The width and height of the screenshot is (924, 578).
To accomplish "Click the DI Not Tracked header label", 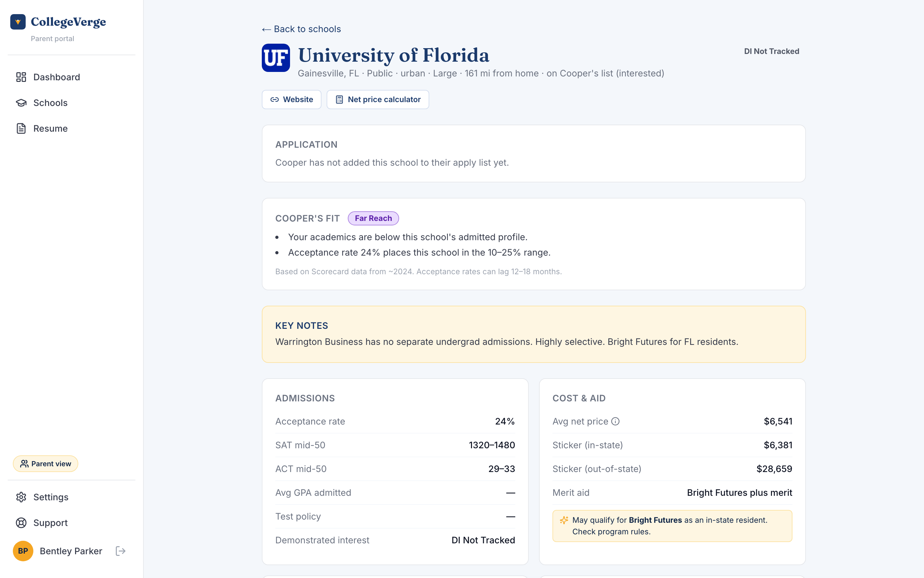I will pyautogui.click(x=772, y=51).
